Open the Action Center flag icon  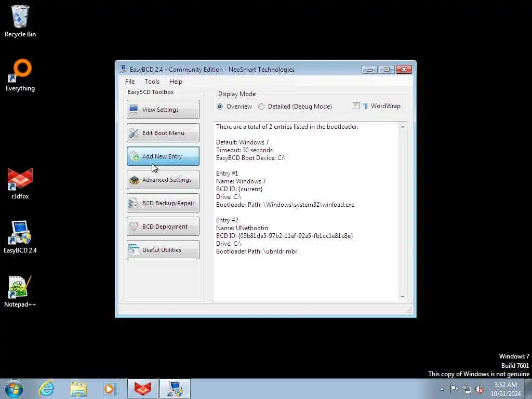(454, 389)
